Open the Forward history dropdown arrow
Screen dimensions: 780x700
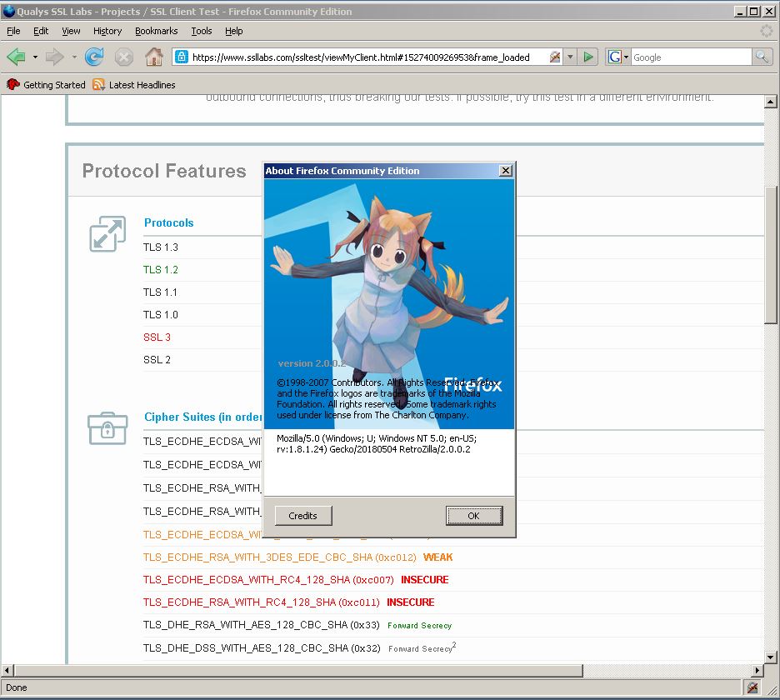74,57
